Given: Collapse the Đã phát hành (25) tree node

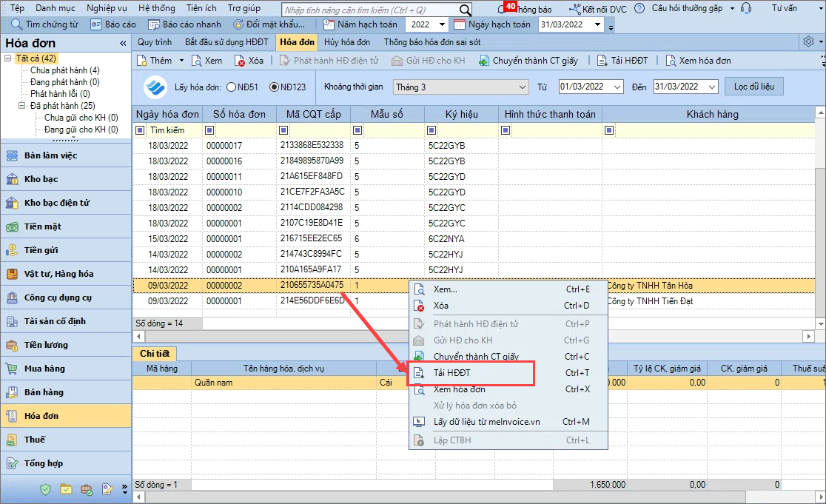Looking at the screenshot, I should coord(22,105).
